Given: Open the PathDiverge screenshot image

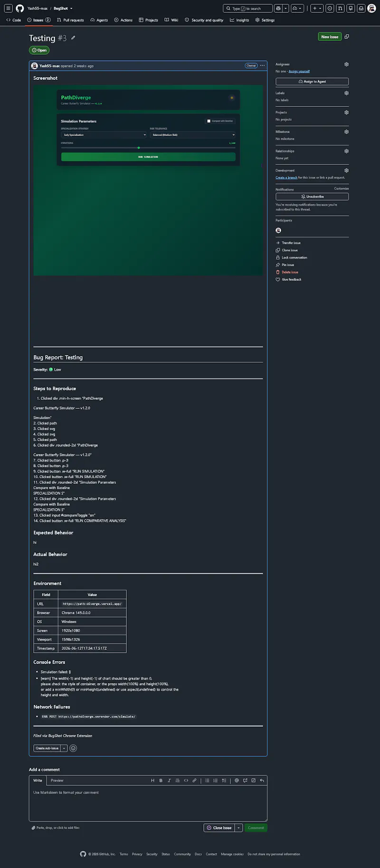Looking at the screenshot, I should (x=148, y=180).
